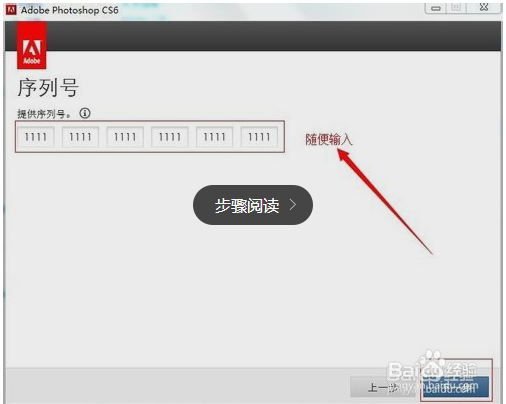The width and height of the screenshot is (506, 404).
Task: Click the 提供序列号 label
Action: click(x=44, y=114)
